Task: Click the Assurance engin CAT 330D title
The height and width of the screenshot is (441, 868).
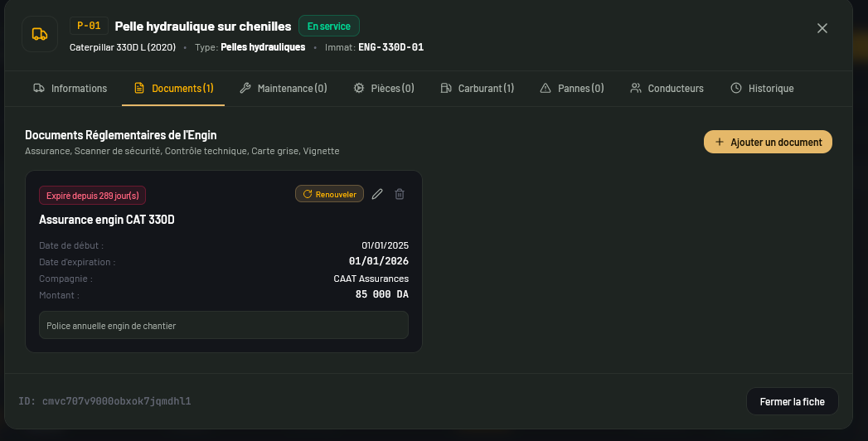Action: [107, 220]
